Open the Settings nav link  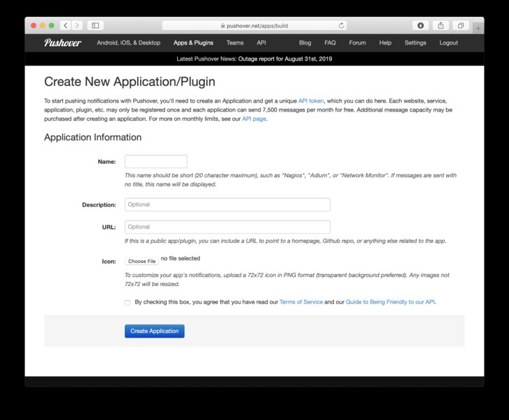click(x=415, y=43)
